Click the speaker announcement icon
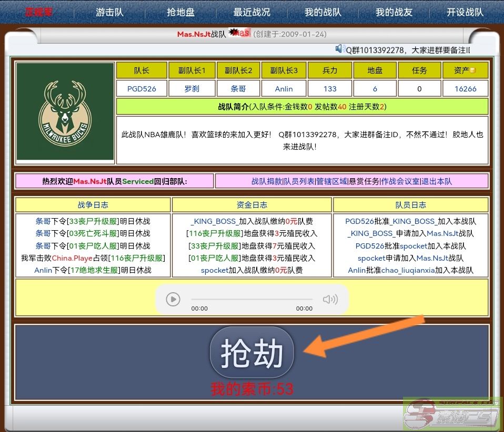 coord(340,49)
